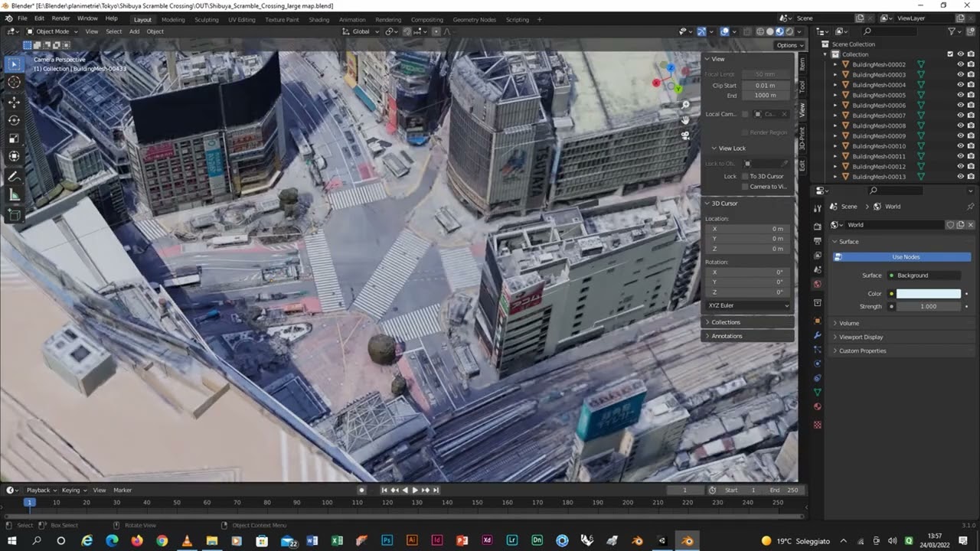Open the Options dropdown in viewport
The image size is (980, 551).
pos(789,45)
